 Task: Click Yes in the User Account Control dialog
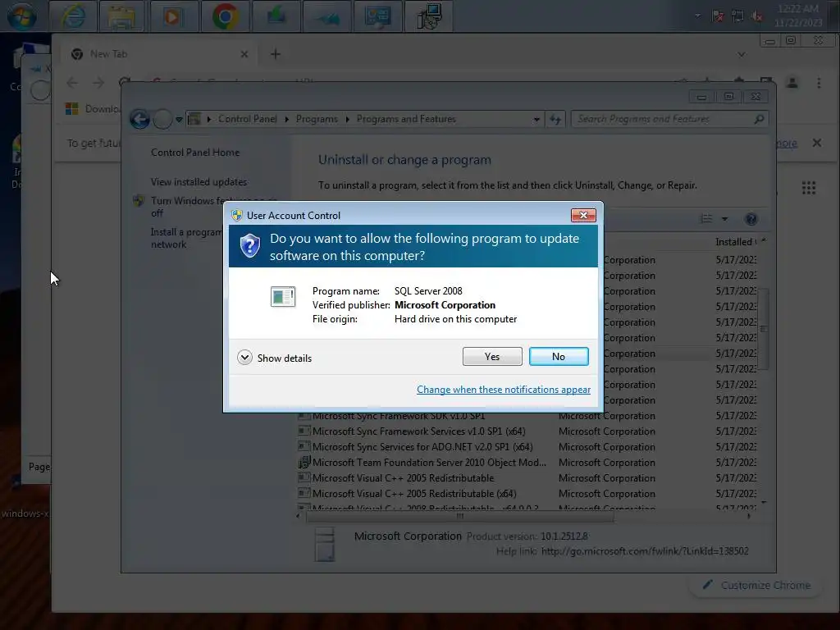click(492, 357)
